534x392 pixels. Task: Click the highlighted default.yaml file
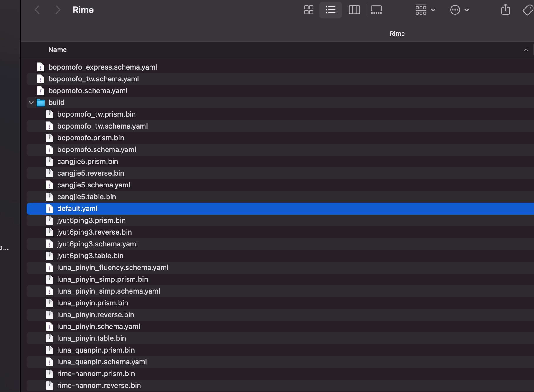click(280, 209)
